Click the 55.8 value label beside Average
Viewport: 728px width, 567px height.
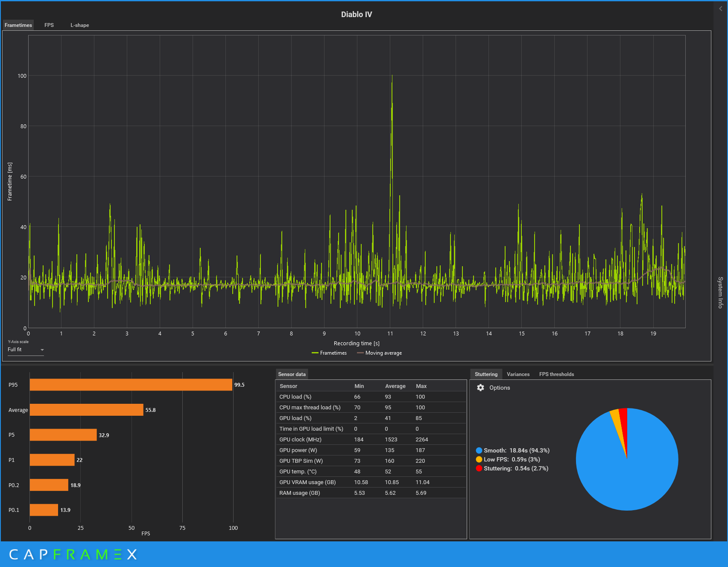(150, 410)
